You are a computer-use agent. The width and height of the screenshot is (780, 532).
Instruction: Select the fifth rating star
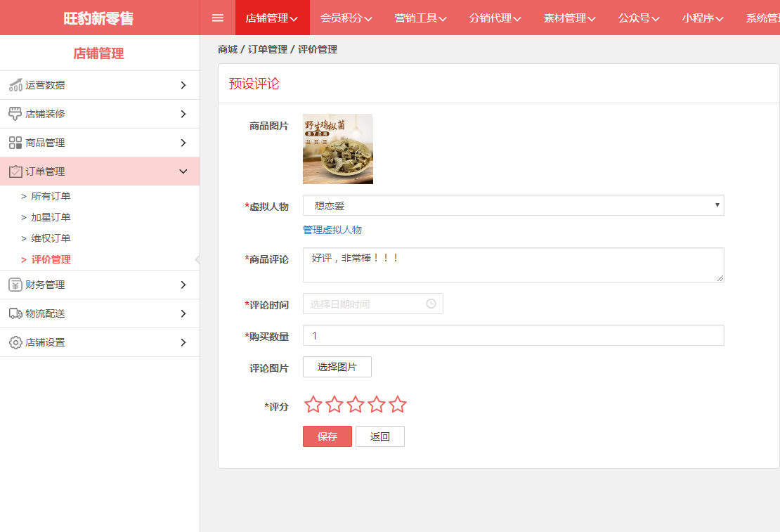click(x=398, y=404)
